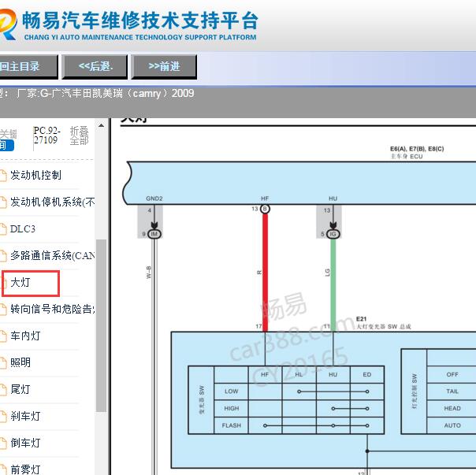Open 多路通信系统(CAN entry
476x475 pixels.
(52, 255)
